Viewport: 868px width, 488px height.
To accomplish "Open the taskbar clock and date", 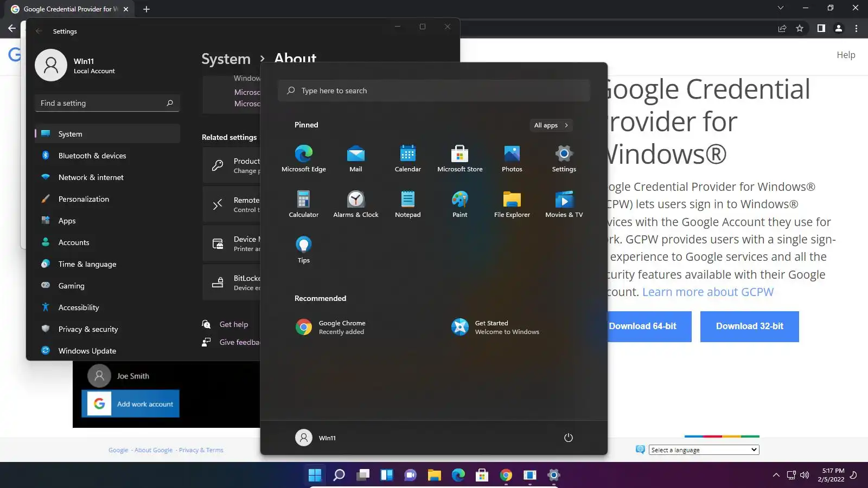I will click(831, 475).
